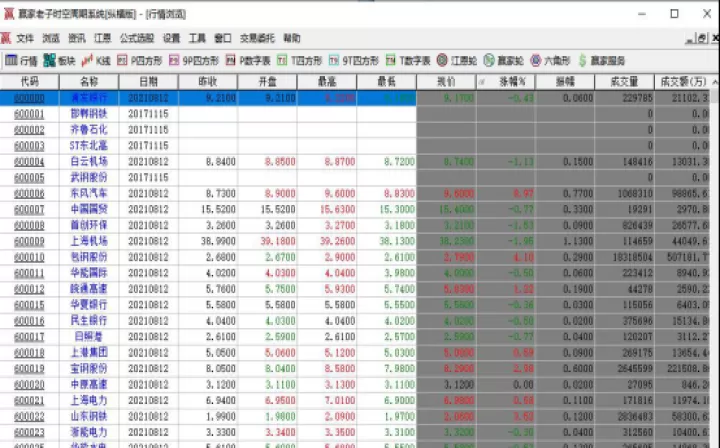
Task: Sort by the 成交额(万) column header
Action: (683, 82)
